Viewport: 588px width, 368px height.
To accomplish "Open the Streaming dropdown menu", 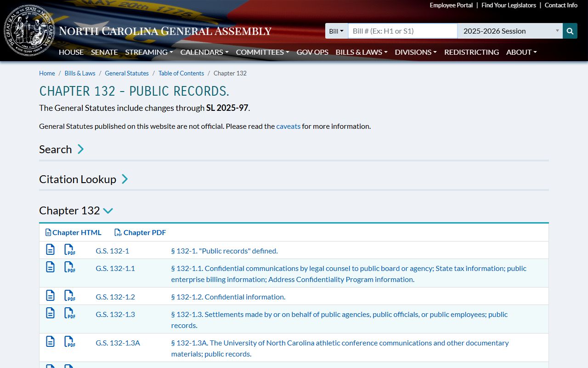I will 149,52.
